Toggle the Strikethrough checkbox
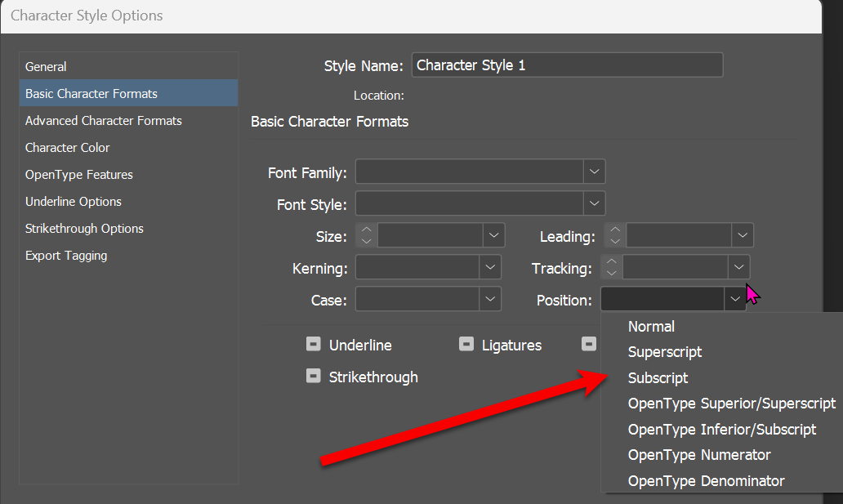The image size is (843, 504). click(314, 377)
